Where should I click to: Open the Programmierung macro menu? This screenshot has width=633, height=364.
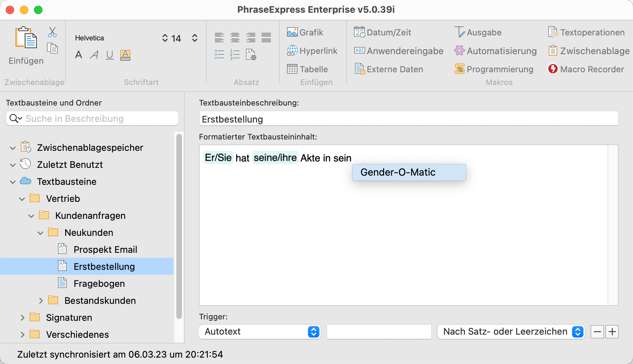(494, 69)
